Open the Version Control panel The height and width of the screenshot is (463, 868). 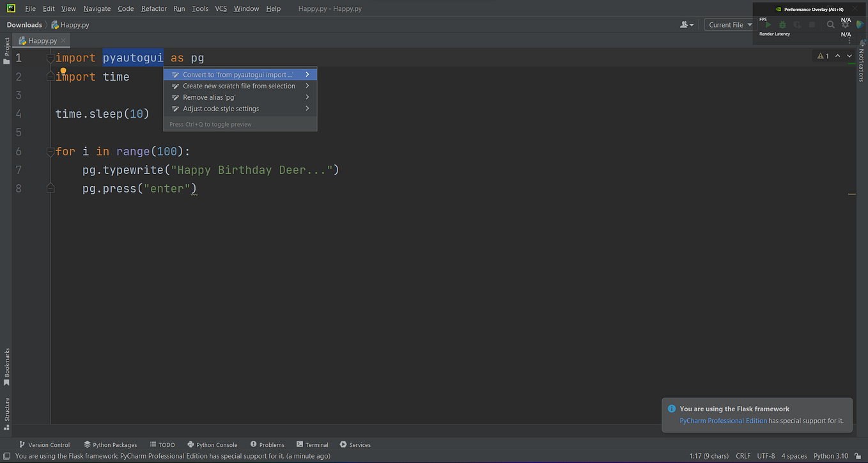(45, 444)
